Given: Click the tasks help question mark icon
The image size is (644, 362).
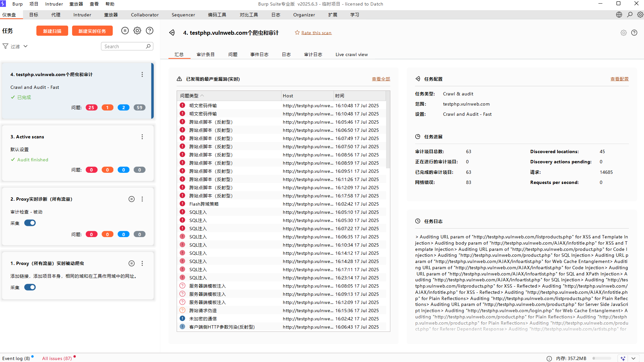Looking at the screenshot, I should click(x=149, y=31).
